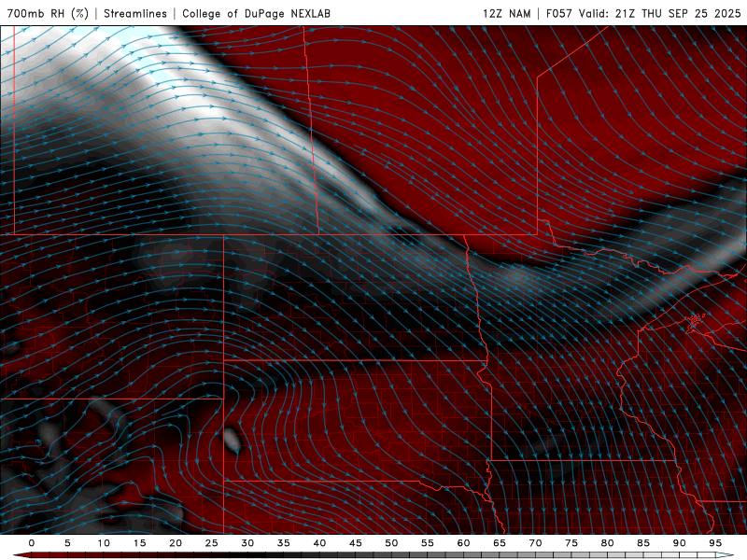Click the colorbar tick label '60'
Viewport: 747px width, 560px height.
[x=463, y=543]
